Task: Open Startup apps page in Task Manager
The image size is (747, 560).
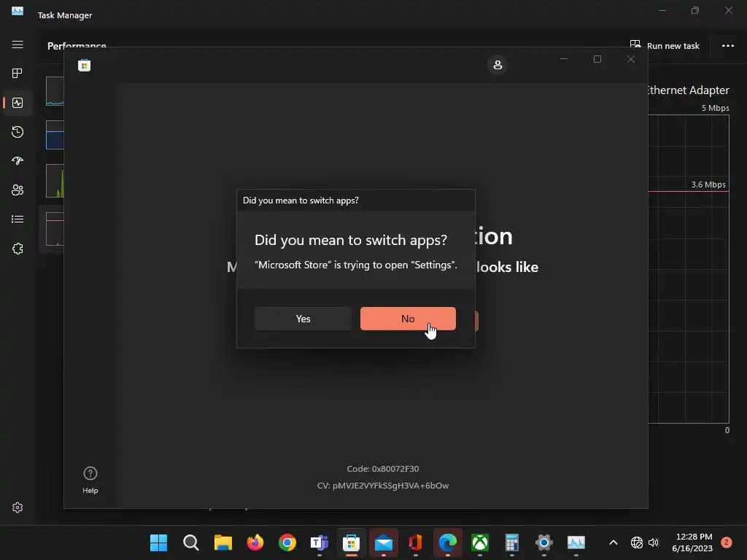Action: pyautogui.click(x=18, y=161)
